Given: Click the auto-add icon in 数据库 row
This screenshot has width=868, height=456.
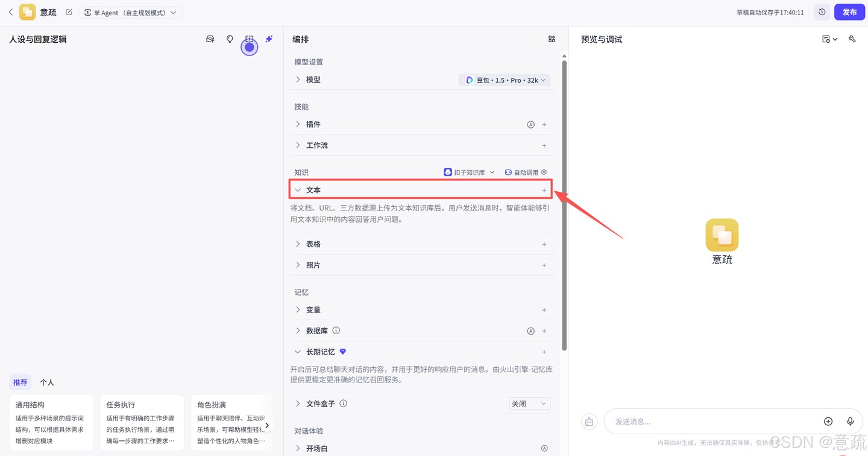Looking at the screenshot, I should coord(531,331).
